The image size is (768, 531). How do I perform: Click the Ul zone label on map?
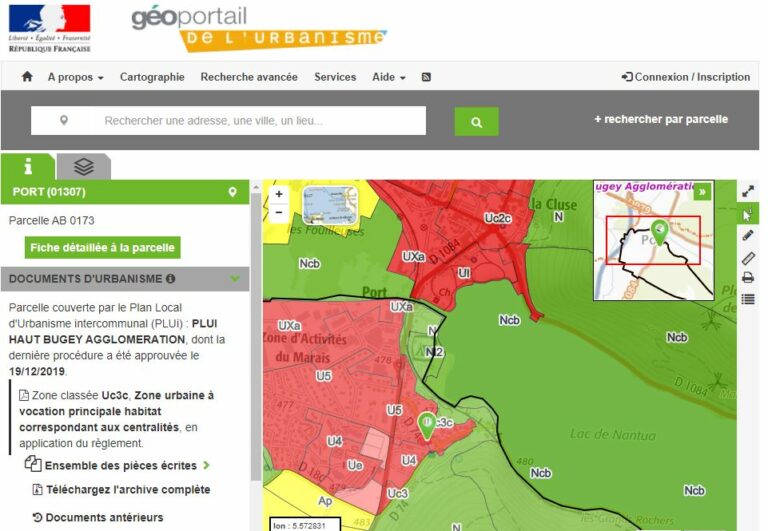[463, 273]
